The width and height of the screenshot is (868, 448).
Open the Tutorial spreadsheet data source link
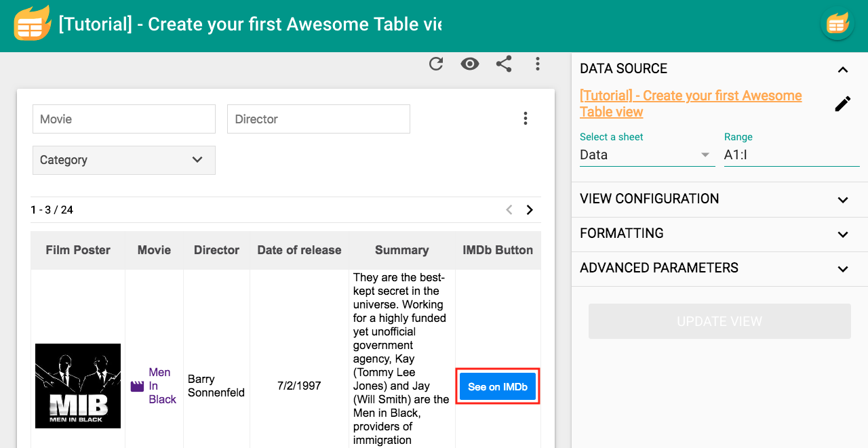pyautogui.click(x=691, y=104)
